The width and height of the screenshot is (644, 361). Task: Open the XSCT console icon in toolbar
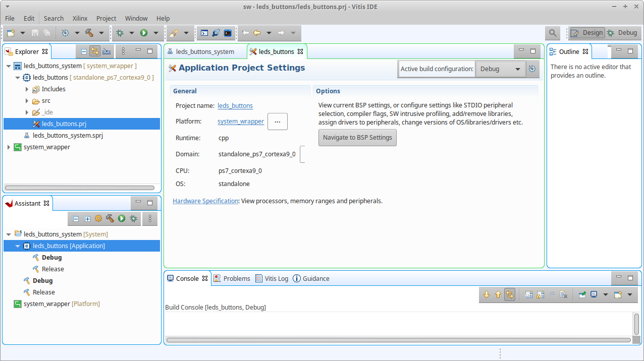(204, 33)
